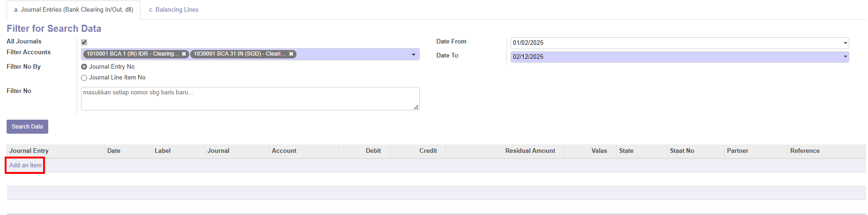Select the Journal Line Item No radio option
The width and height of the screenshot is (868, 215).
point(84,78)
